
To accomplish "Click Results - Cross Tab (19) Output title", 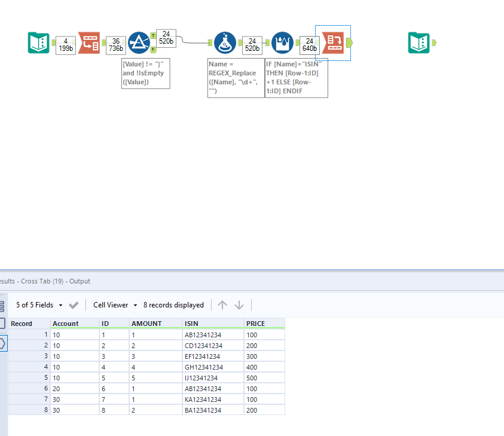I will tap(45, 281).
